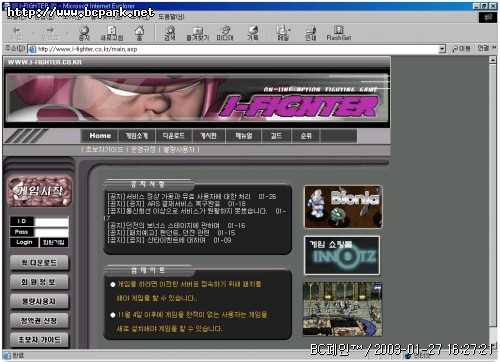500x362 pixels.
Task: Open the 도움말(H) menu
Action: point(171,17)
